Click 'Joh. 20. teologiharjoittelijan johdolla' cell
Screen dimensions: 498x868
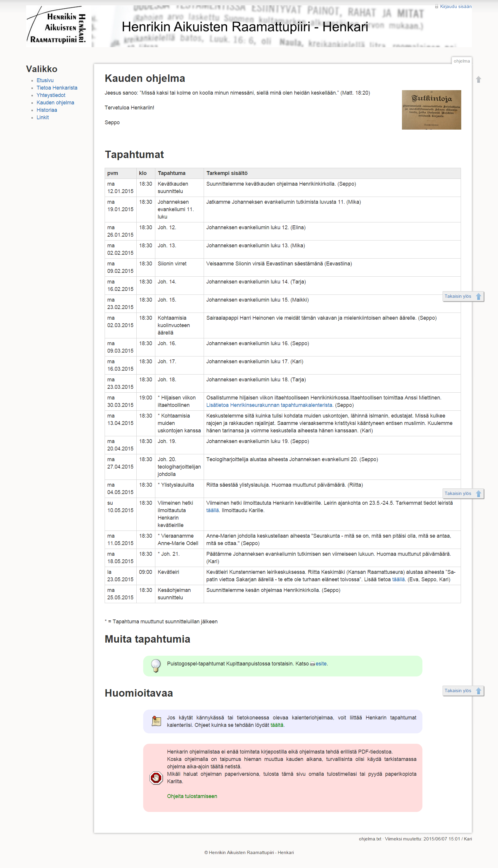tap(179, 467)
